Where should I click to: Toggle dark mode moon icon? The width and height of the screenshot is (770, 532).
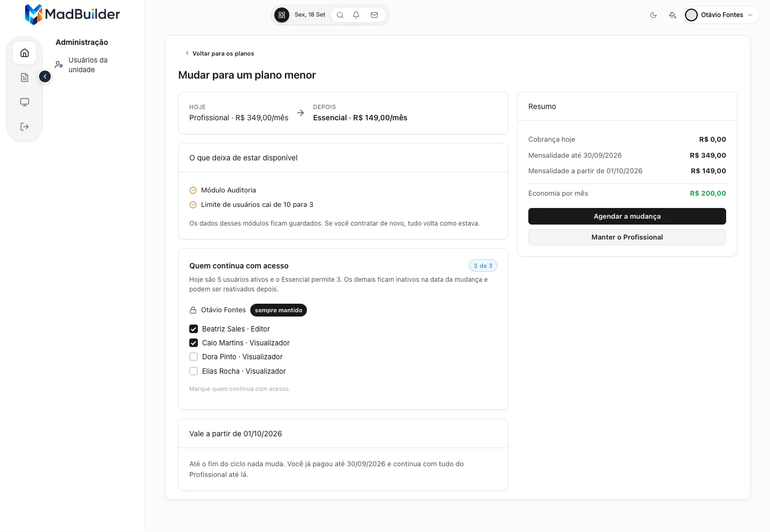pos(653,15)
